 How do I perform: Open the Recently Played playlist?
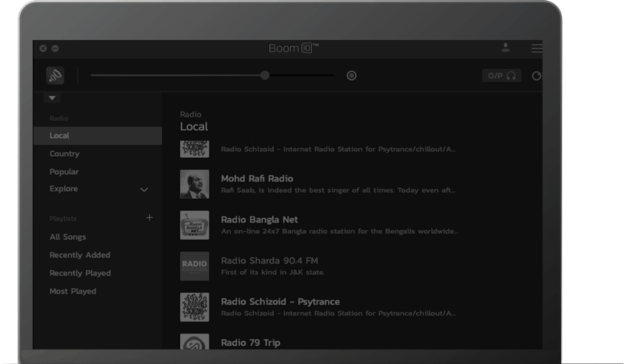point(80,273)
